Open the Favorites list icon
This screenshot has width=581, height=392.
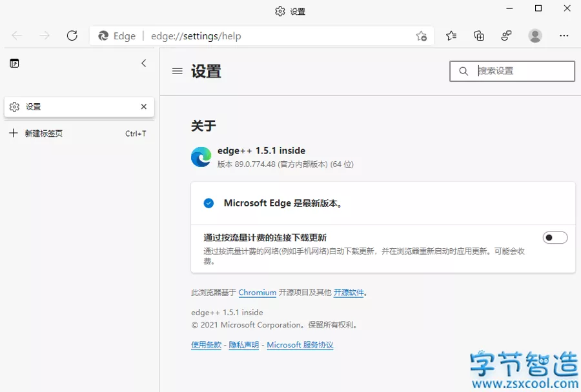click(451, 35)
